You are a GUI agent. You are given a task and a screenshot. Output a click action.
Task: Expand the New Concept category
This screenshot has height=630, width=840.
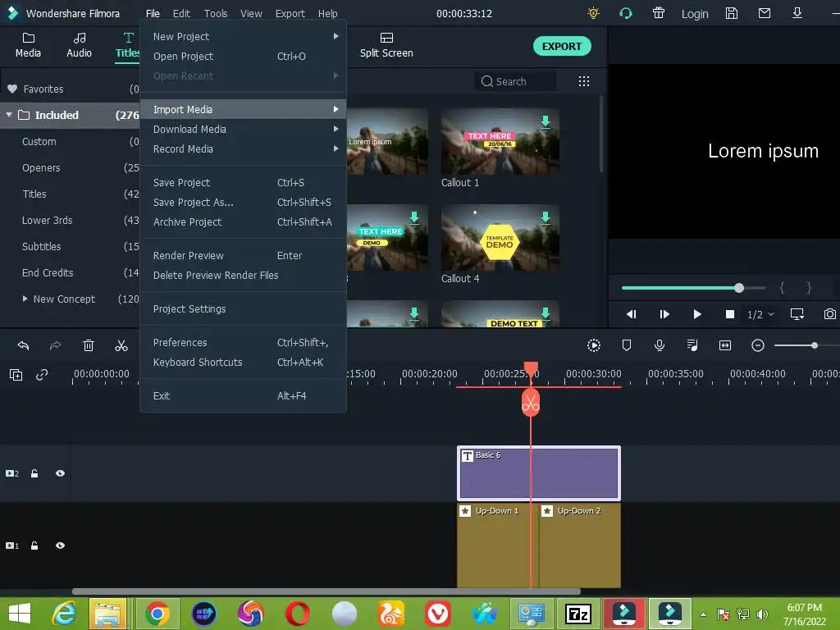pos(25,299)
